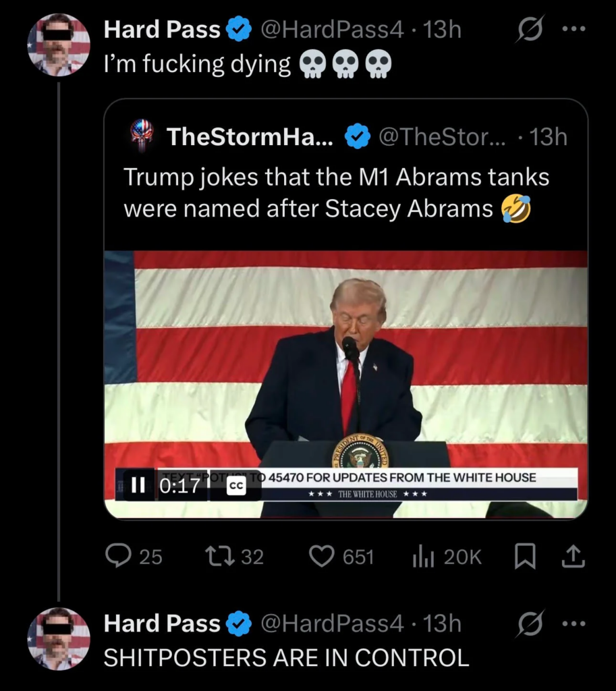Click the reply comment icon
This screenshot has height=691, width=616.
click(x=119, y=556)
